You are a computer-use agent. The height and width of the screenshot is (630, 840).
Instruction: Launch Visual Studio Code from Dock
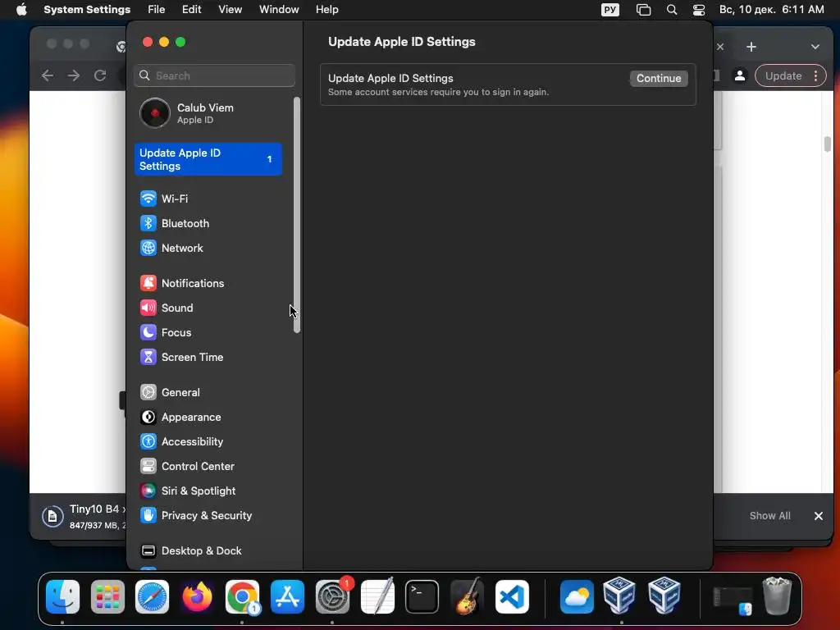pyautogui.click(x=512, y=597)
